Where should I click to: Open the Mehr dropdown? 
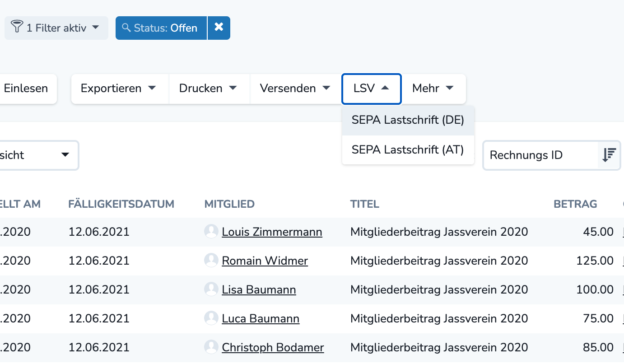[x=433, y=89]
